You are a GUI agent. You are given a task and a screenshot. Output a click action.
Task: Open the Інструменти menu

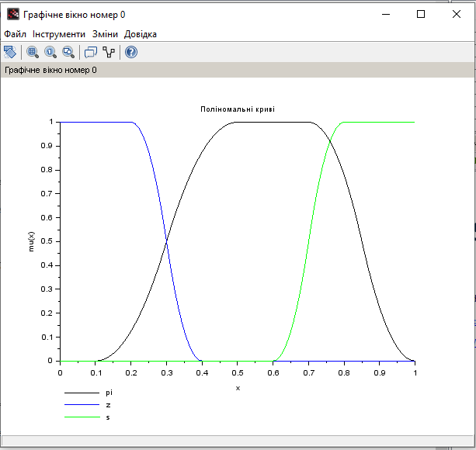(x=59, y=34)
